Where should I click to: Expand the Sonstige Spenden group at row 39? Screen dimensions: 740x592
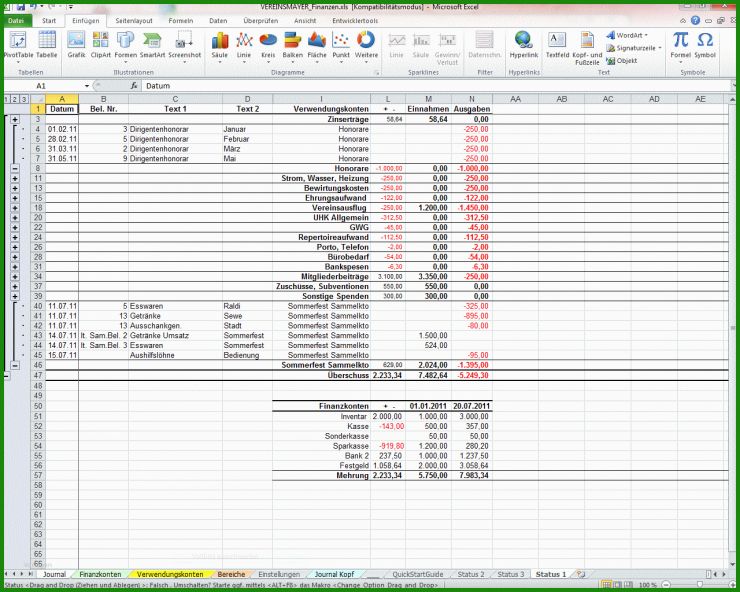pos(15,296)
